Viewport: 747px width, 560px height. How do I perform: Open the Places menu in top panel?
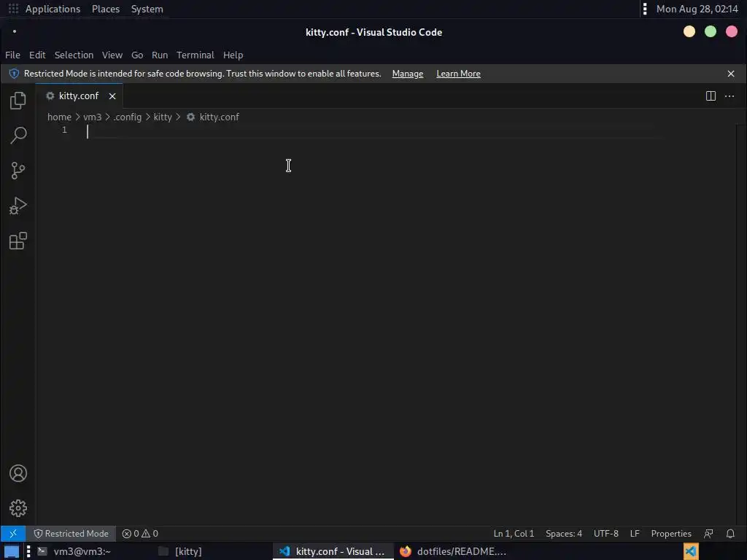(x=106, y=9)
